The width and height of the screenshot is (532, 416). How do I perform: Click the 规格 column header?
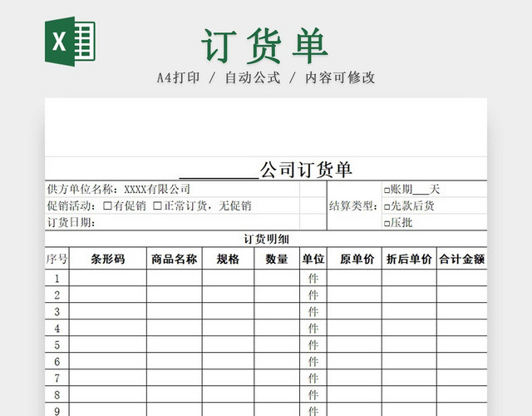coord(228,259)
